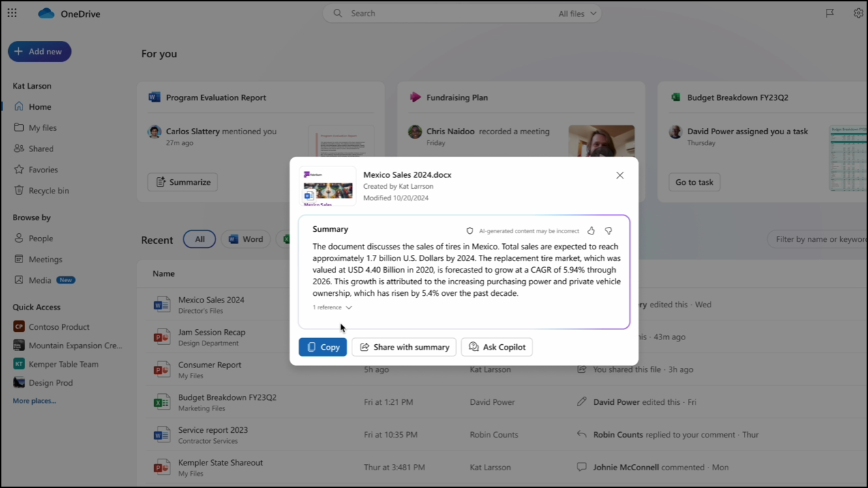Expand the 1 reference chevron

[348, 307]
